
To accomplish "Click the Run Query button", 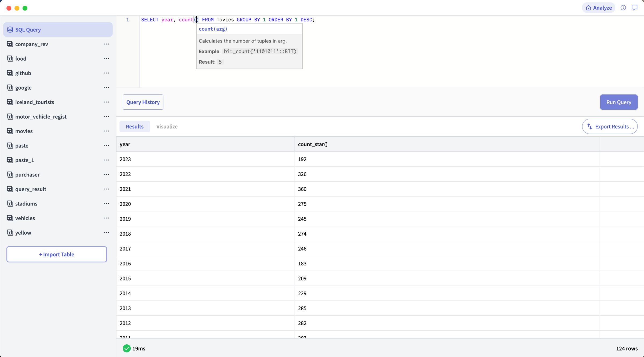I will click(x=619, y=102).
